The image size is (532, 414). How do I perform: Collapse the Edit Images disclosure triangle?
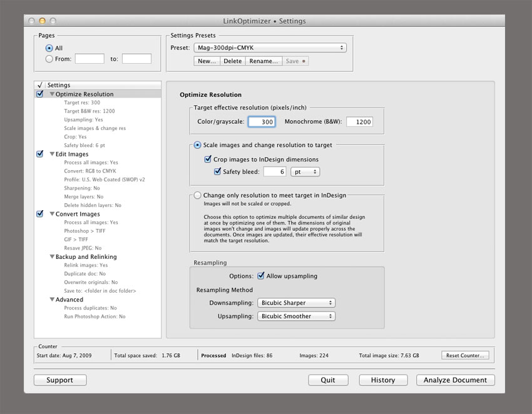[x=52, y=154]
